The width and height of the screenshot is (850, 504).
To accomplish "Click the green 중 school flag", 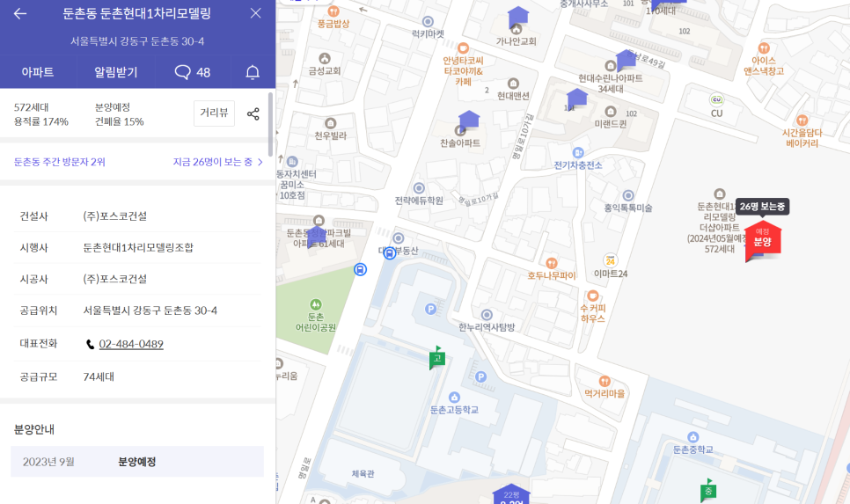I will [708, 491].
